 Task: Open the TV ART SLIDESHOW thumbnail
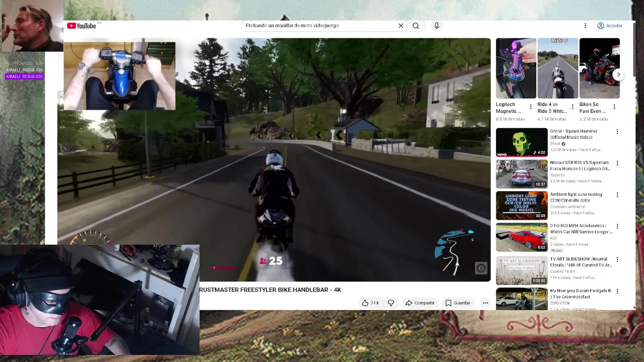[522, 270]
